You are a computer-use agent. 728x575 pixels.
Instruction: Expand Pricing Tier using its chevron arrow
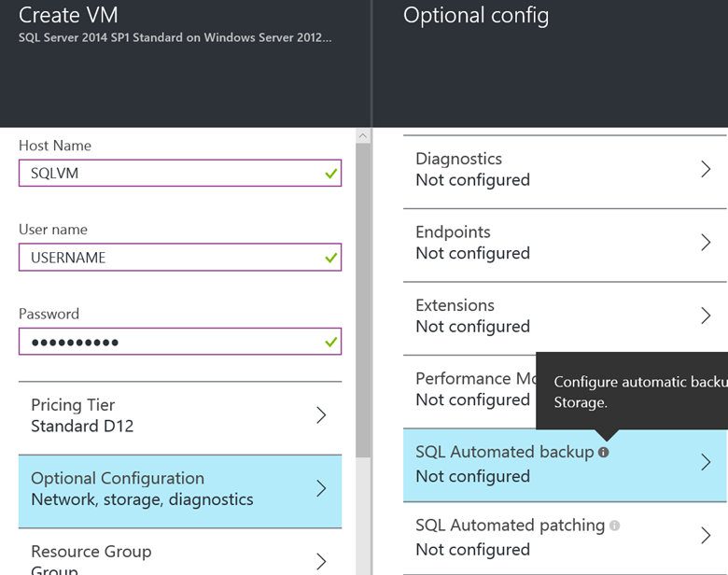click(321, 414)
